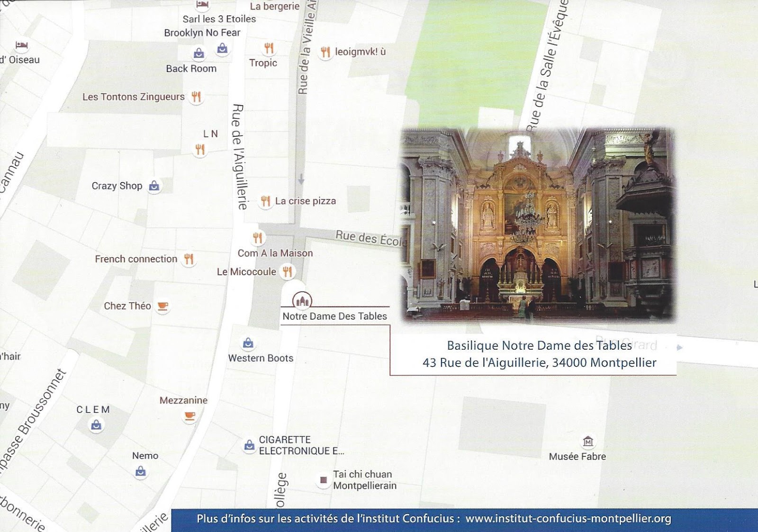Viewport: 758px width, 532px height.
Task: Click the shopping bag icon beside Brooklyn No Fear
Action: click(x=222, y=48)
